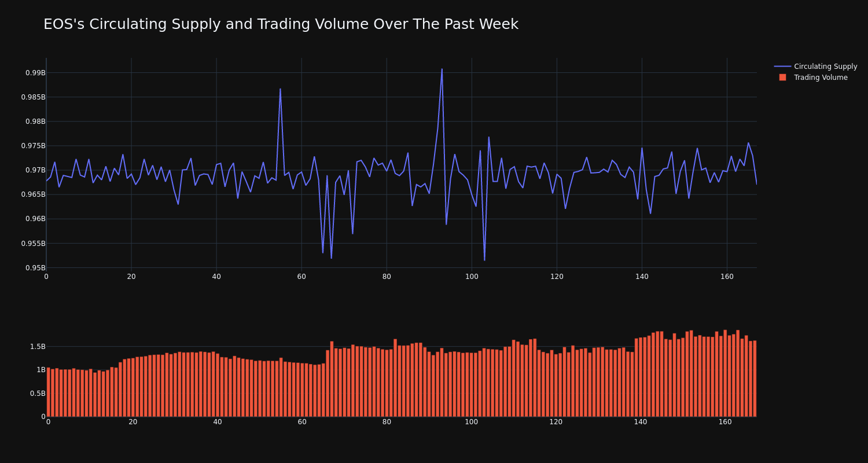Viewport: 868px width, 463px height.
Task: Click the chart title about EOS supply
Action: click(281, 24)
